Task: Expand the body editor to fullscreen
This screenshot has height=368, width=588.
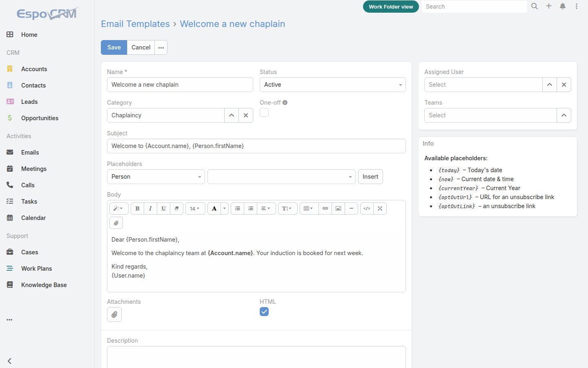Action: (x=380, y=209)
